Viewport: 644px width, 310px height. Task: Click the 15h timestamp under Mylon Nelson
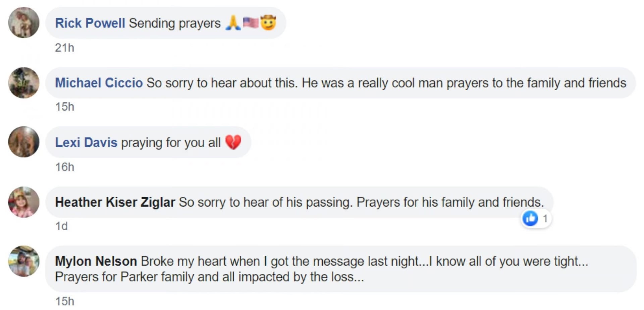[x=64, y=301]
